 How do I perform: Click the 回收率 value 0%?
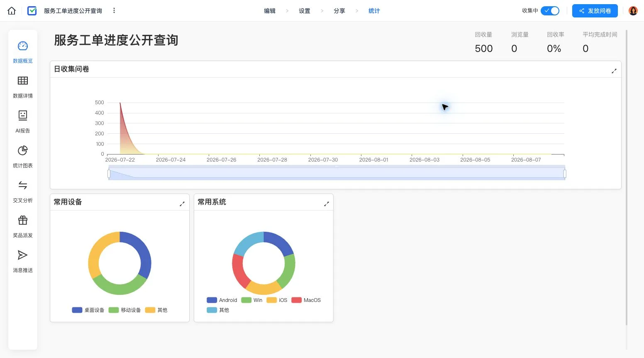point(554,49)
